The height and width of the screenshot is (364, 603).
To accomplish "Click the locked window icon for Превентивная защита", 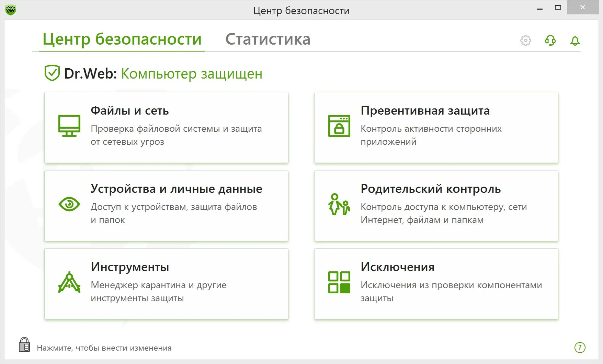I will (x=339, y=126).
